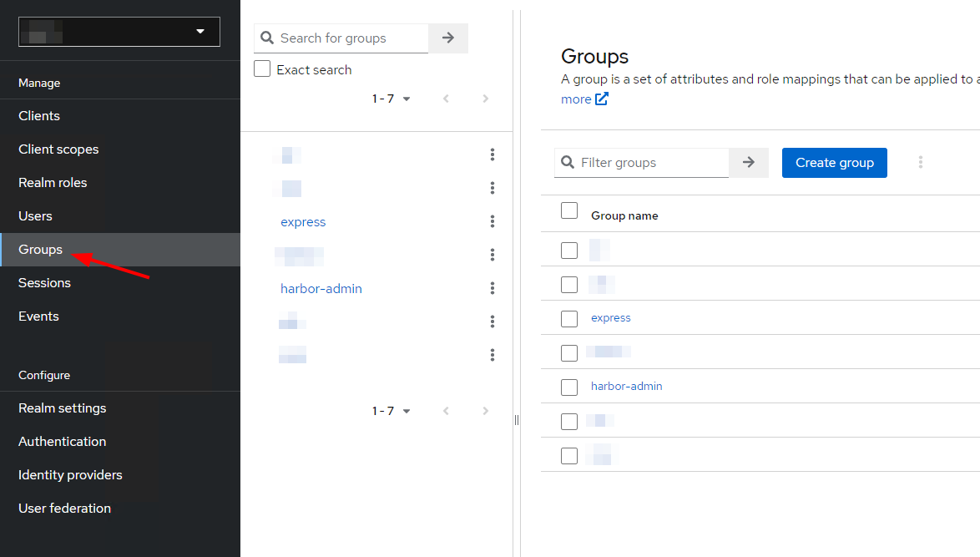This screenshot has width=980, height=557.
Task: Select all groups with header checkbox
Action: coord(569,210)
